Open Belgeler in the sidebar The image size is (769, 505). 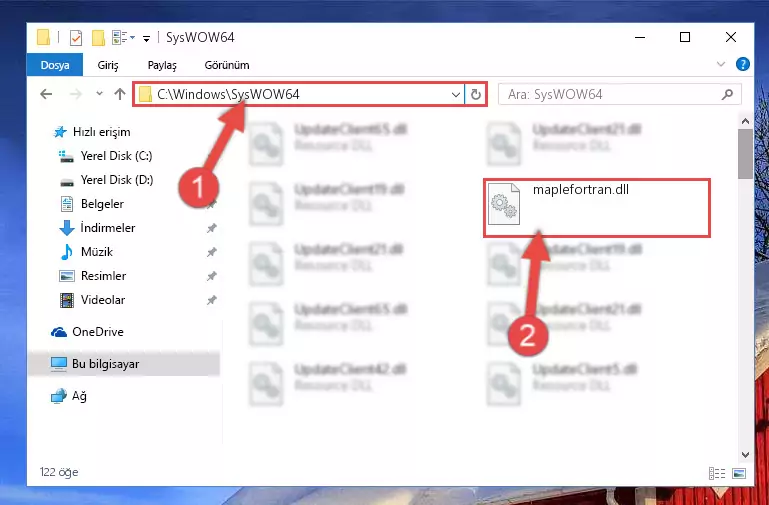tap(92, 204)
